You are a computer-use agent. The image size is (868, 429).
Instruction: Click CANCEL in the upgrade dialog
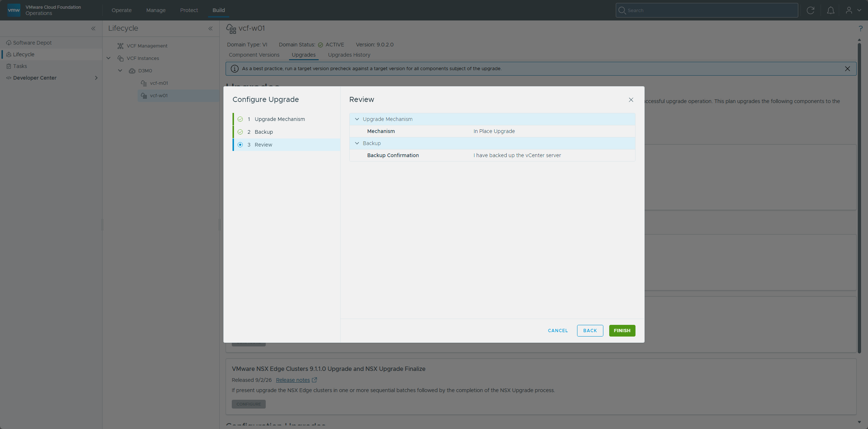point(558,331)
